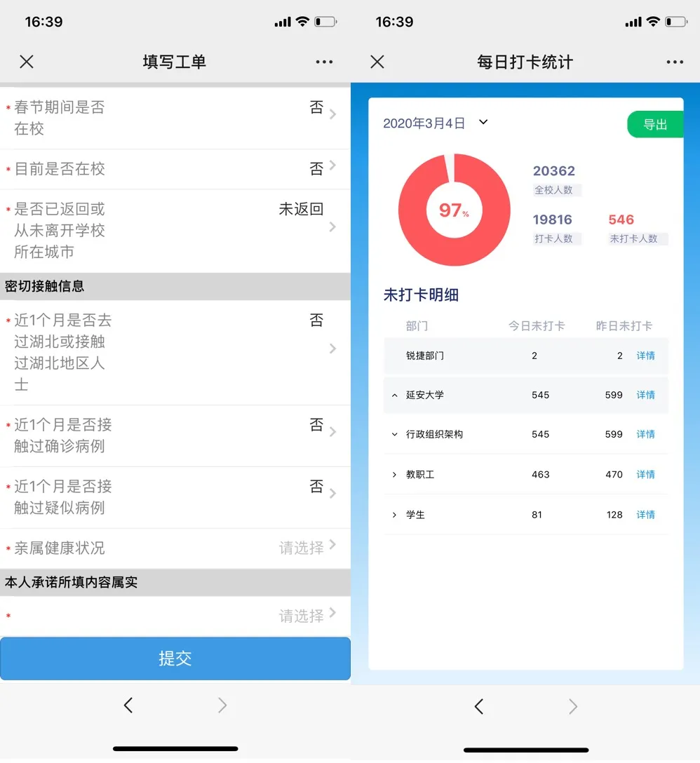The width and height of the screenshot is (700, 763).
Task: Export statistics with 导出 button
Action: 654,125
